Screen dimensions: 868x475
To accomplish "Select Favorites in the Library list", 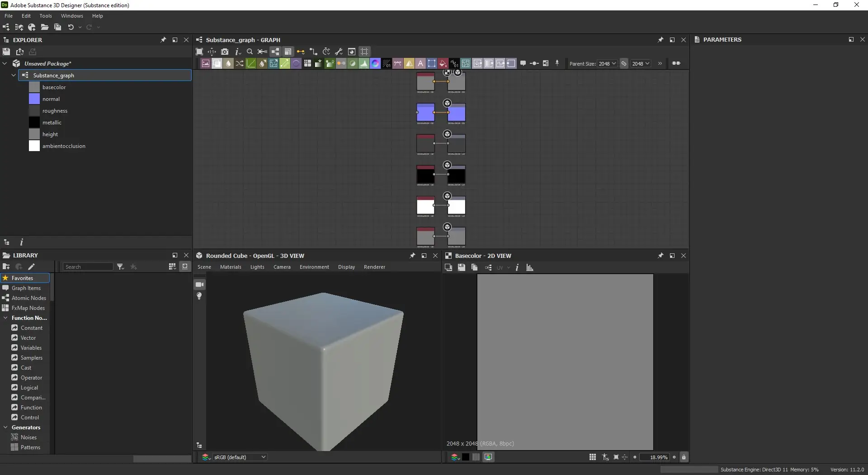I will [25, 278].
